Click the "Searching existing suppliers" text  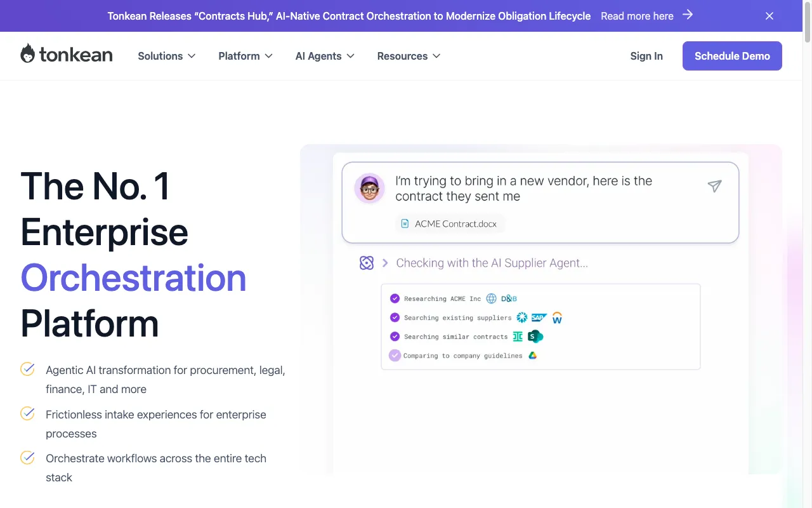(457, 317)
